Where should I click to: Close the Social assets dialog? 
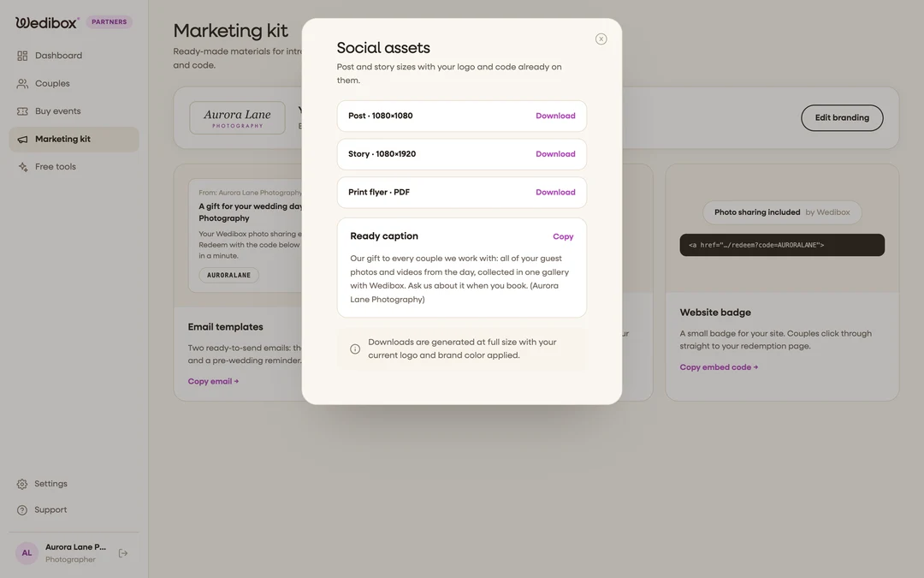pyautogui.click(x=601, y=39)
